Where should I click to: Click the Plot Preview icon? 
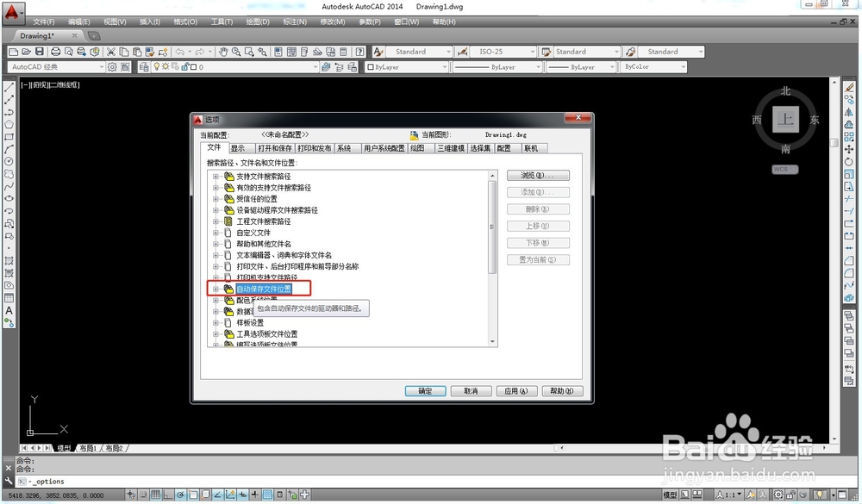point(68,52)
